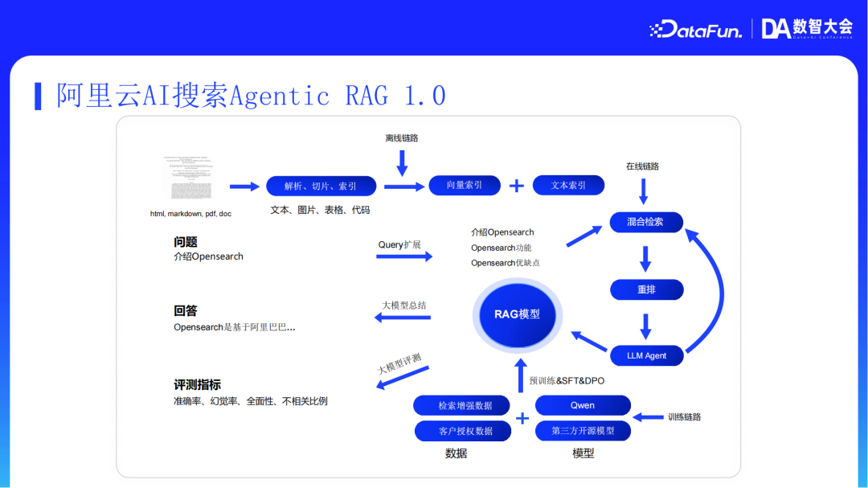Click the 重排 node

(x=646, y=289)
